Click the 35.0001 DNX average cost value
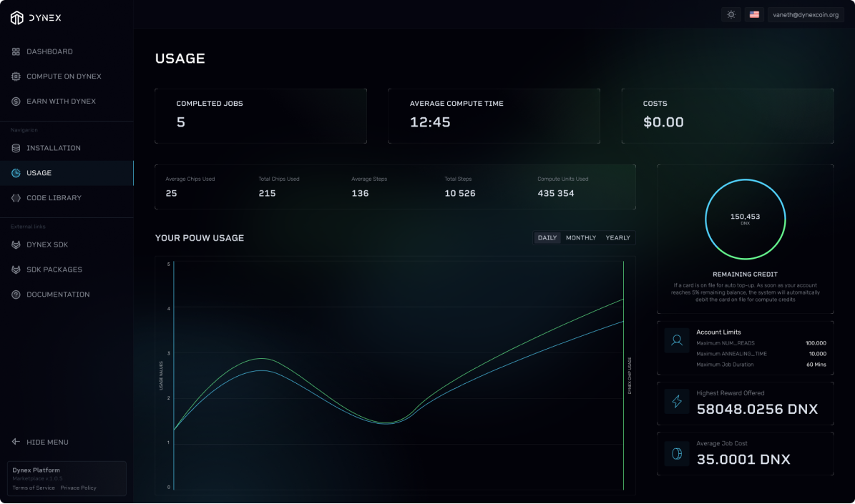This screenshot has height=504, width=855. tap(744, 460)
